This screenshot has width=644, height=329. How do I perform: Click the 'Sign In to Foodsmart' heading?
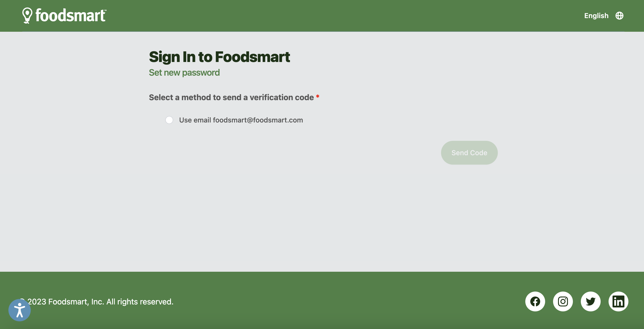219,57
